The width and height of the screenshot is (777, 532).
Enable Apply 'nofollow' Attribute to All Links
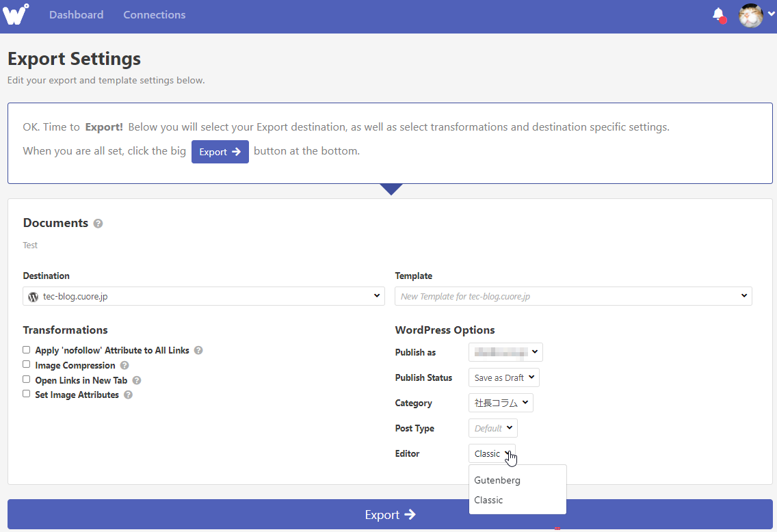[27, 349]
